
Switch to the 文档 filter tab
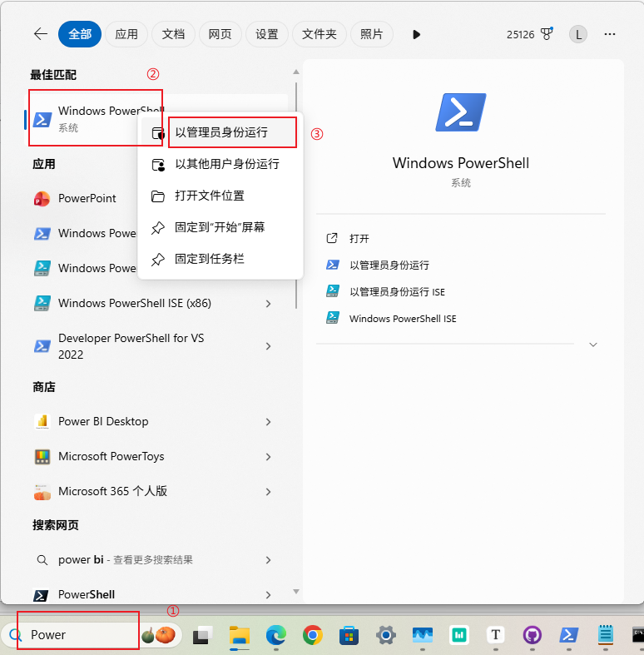click(173, 34)
